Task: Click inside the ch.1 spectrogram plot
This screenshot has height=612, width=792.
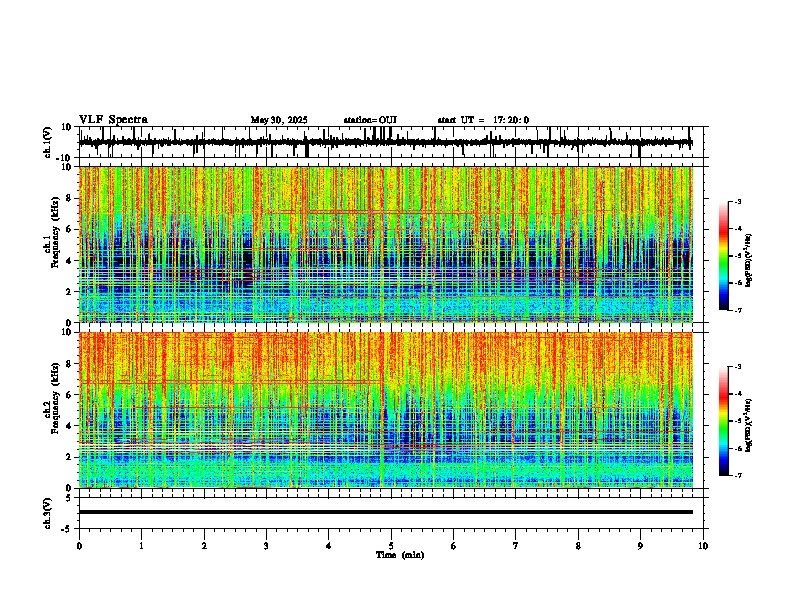Action: pyautogui.click(x=386, y=244)
